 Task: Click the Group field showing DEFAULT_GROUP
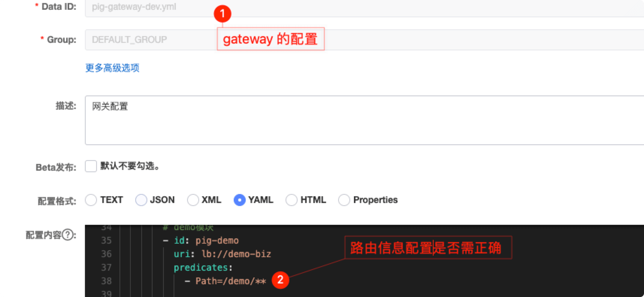pos(364,40)
